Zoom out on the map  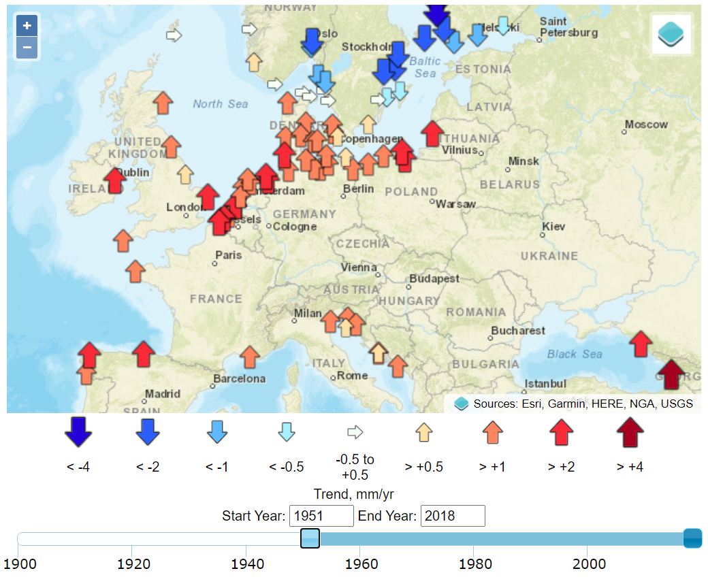(x=27, y=48)
